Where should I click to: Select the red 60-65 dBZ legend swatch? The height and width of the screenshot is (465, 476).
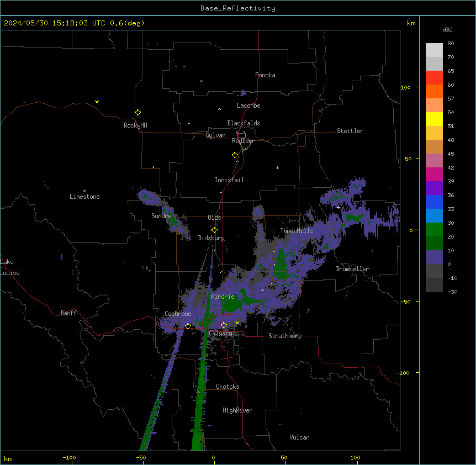tap(434, 78)
